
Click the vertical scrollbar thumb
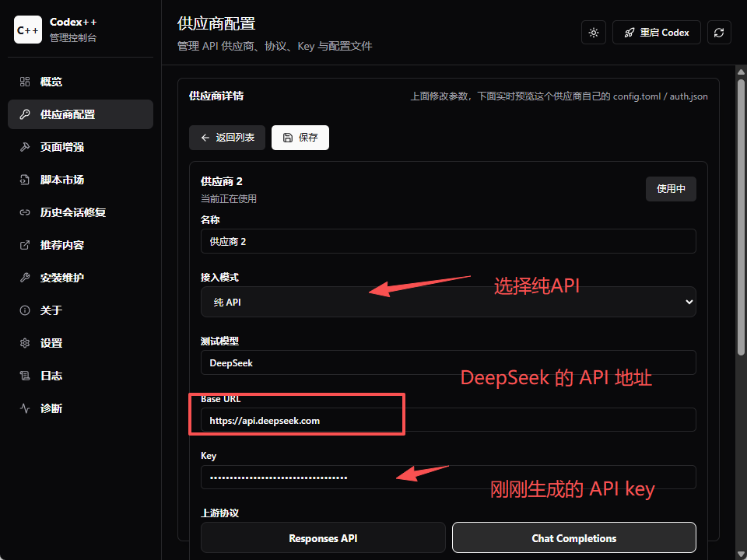pyautogui.click(x=741, y=217)
